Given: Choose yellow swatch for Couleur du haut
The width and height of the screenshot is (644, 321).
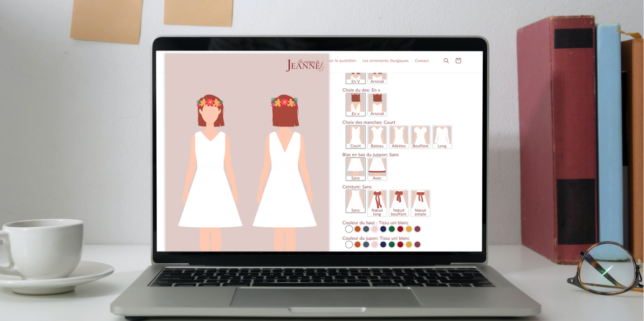Looking at the screenshot, I should coord(409,229).
